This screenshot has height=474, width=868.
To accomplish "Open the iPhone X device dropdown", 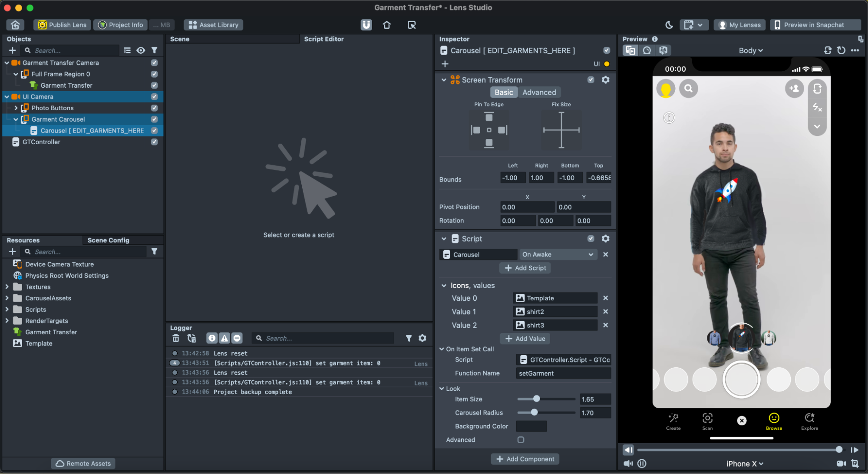I will pos(744,464).
